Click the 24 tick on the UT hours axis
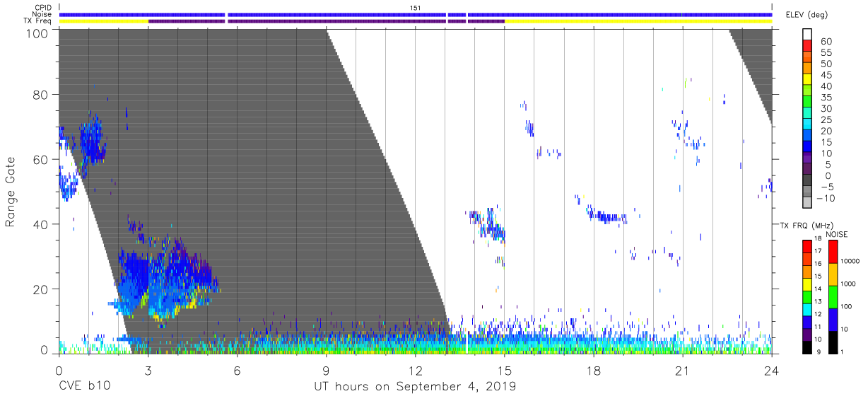868x401 pixels. coord(771,370)
